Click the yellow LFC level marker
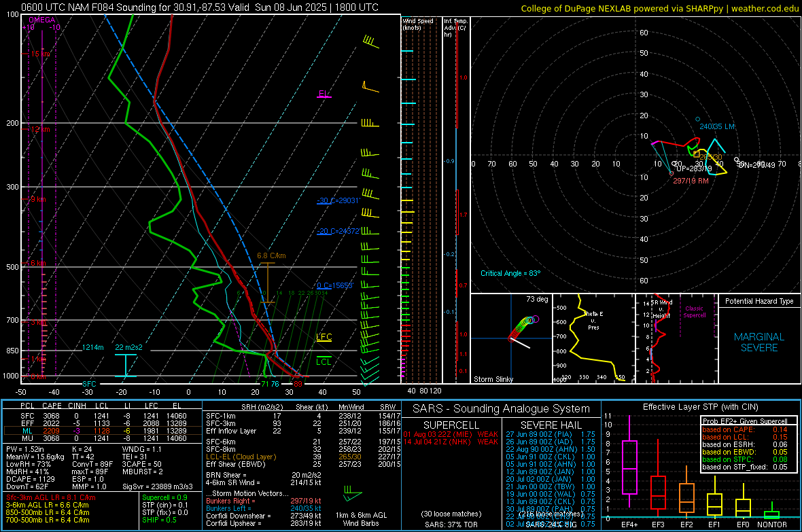The height and width of the screenshot is (532, 802). pyautogui.click(x=324, y=336)
